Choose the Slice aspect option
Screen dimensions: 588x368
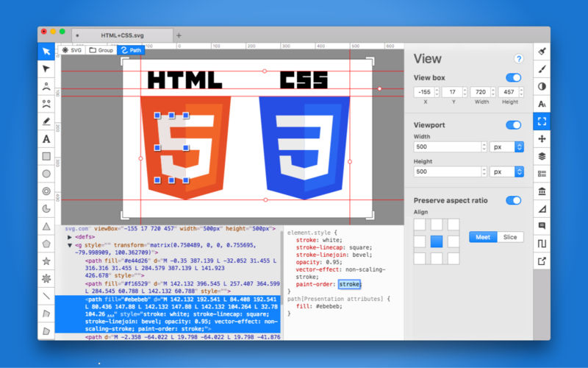509,237
